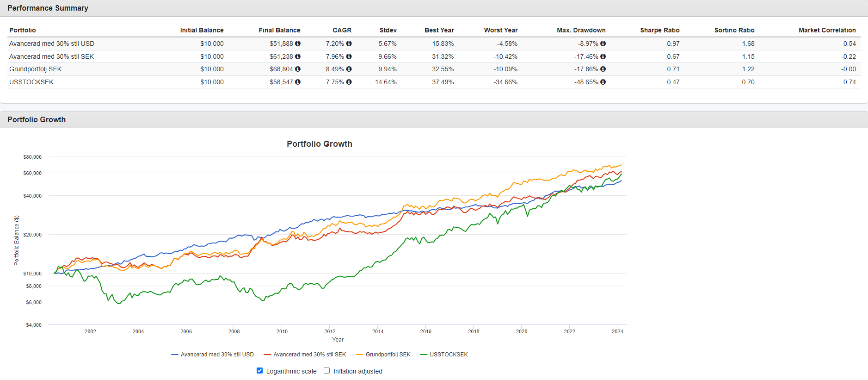Collapse the Performance Summary panel header
This screenshot has width=868, height=380.
point(48,8)
